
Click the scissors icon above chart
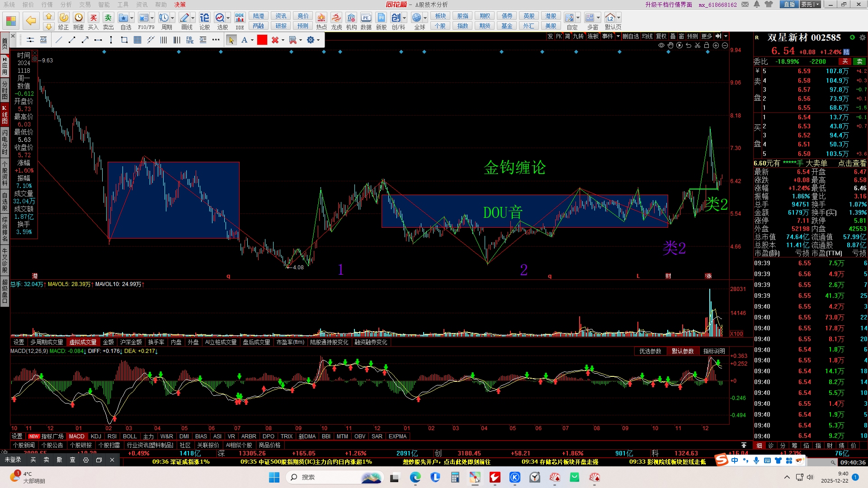(698, 46)
